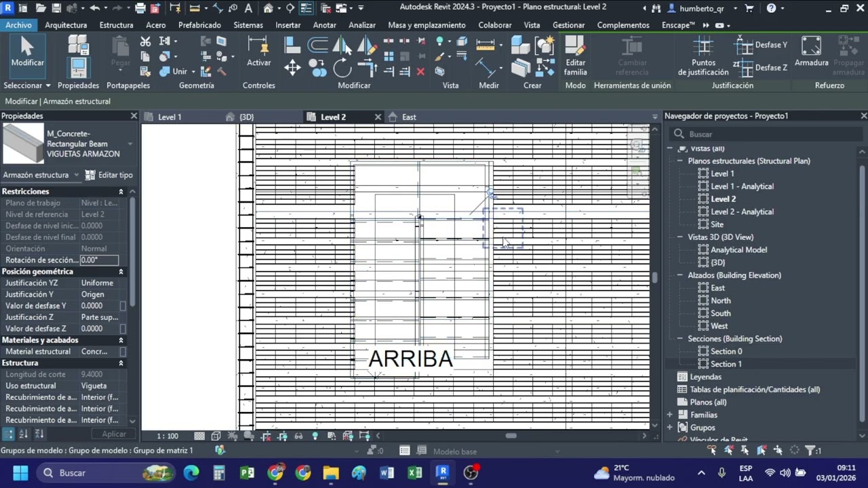Click the Desfase Y justification icon
868x488 pixels.
click(x=745, y=46)
